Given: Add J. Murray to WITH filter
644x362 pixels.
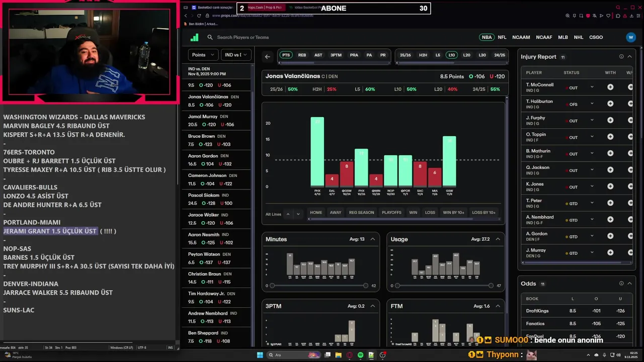Looking at the screenshot, I should pyautogui.click(x=610, y=253).
